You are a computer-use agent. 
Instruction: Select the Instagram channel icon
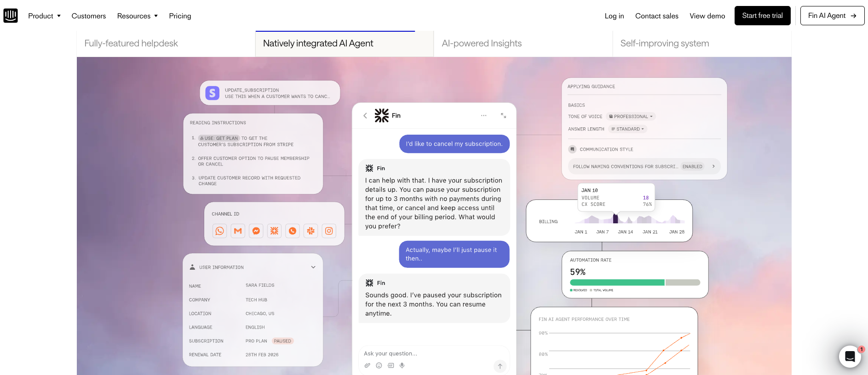tap(329, 231)
